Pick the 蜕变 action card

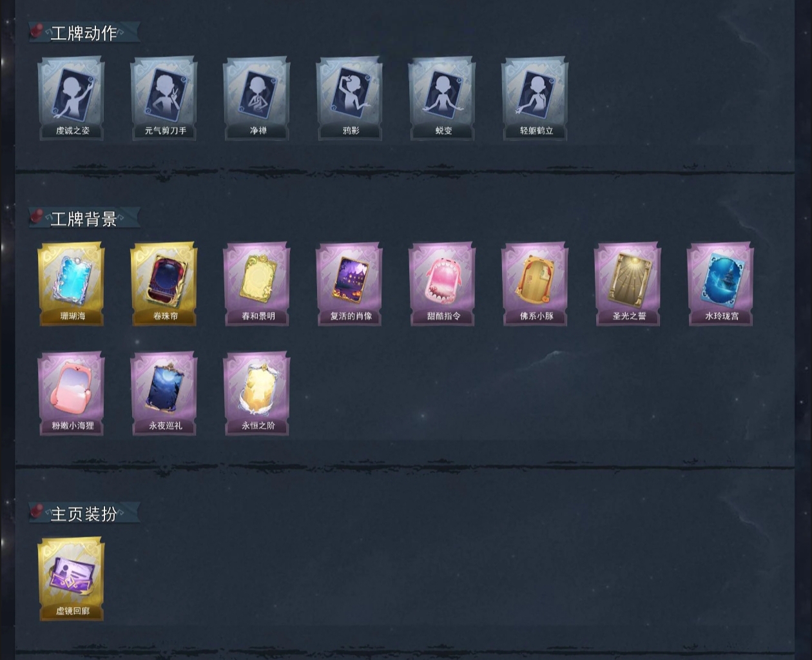442,98
